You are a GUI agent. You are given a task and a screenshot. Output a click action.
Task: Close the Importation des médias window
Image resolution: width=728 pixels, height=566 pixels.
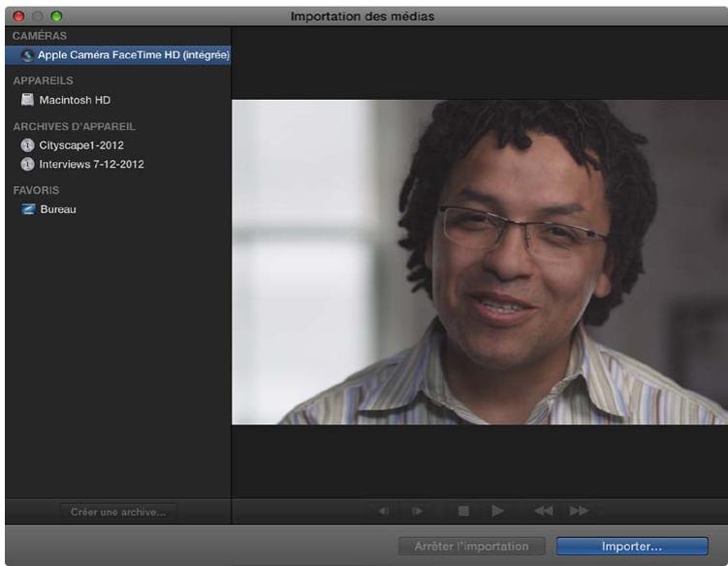[18, 16]
